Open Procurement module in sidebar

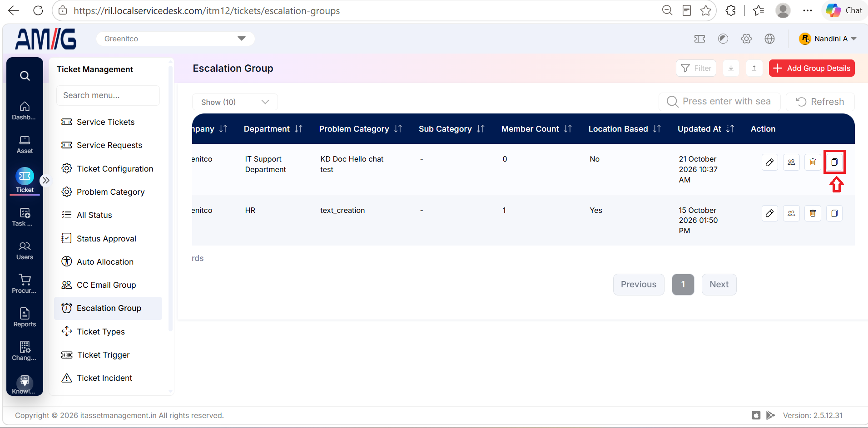tap(25, 284)
